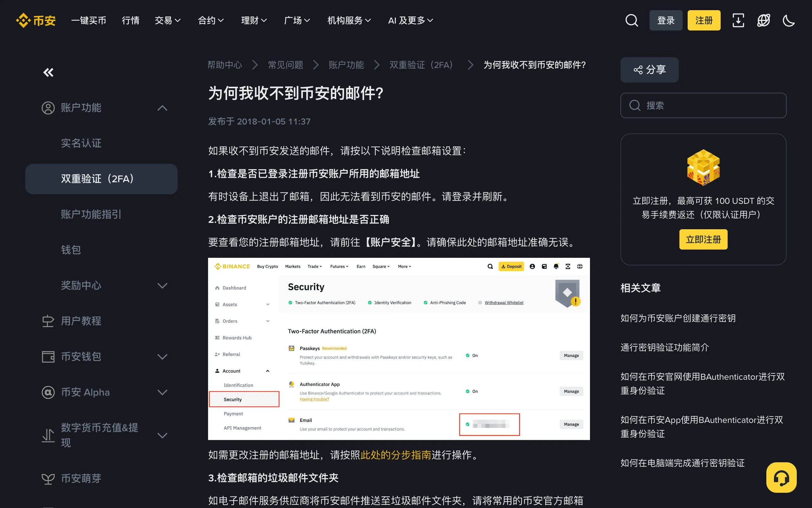Click the 搜索 search input field
Viewport: 812px width, 508px height.
coord(703,105)
